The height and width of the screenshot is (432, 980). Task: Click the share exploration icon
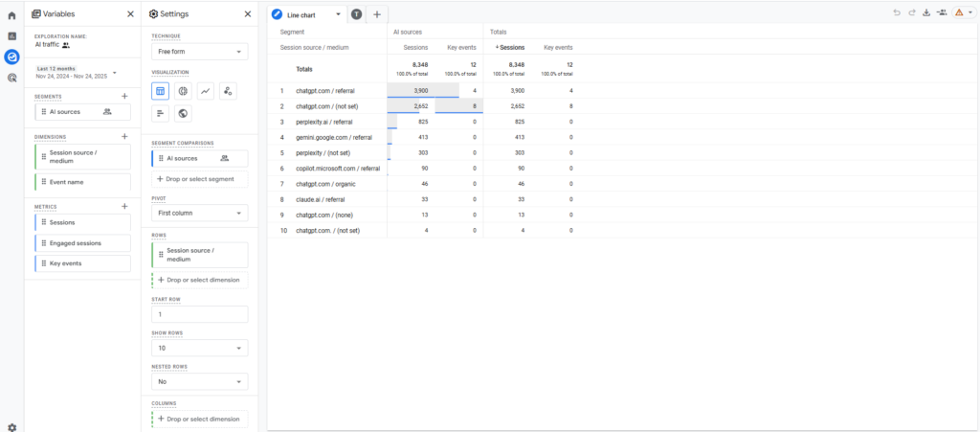(942, 12)
